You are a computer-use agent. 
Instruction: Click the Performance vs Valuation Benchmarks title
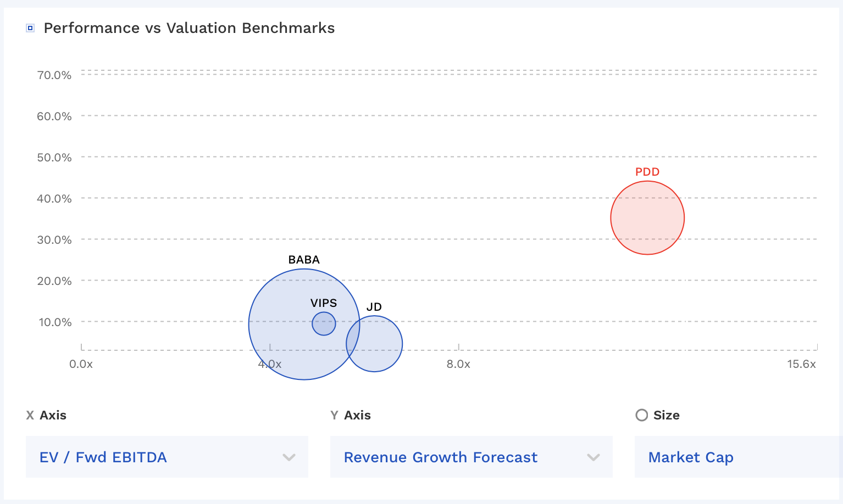click(189, 28)
